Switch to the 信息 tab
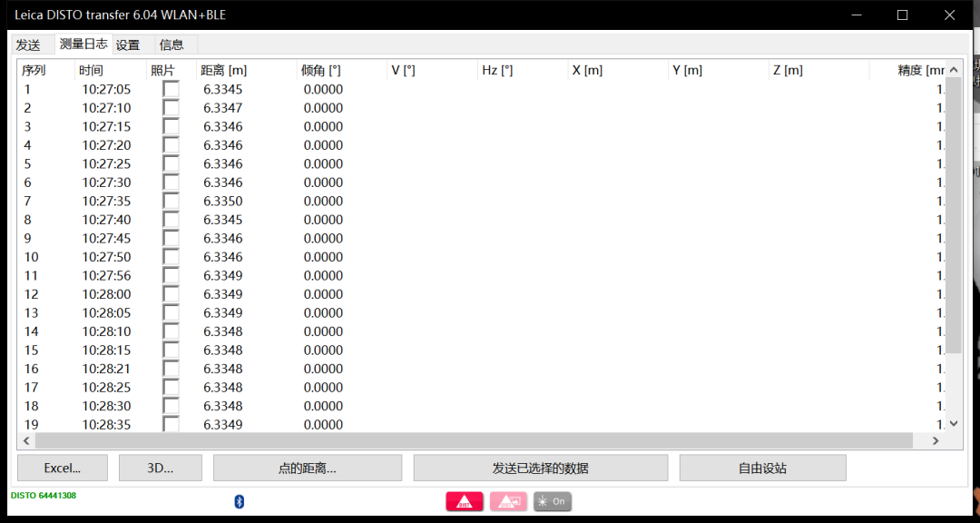 click(x=172, y=44)
